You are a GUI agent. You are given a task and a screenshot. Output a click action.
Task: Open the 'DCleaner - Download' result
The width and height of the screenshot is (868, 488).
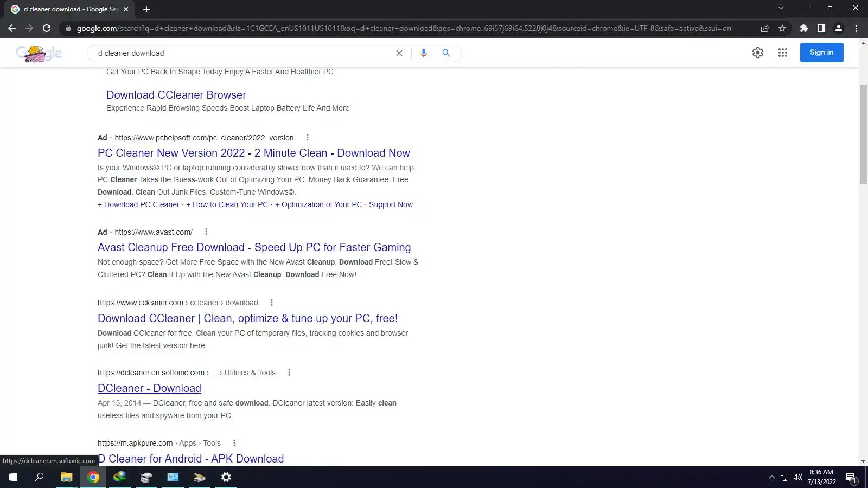tap(149, 388)
